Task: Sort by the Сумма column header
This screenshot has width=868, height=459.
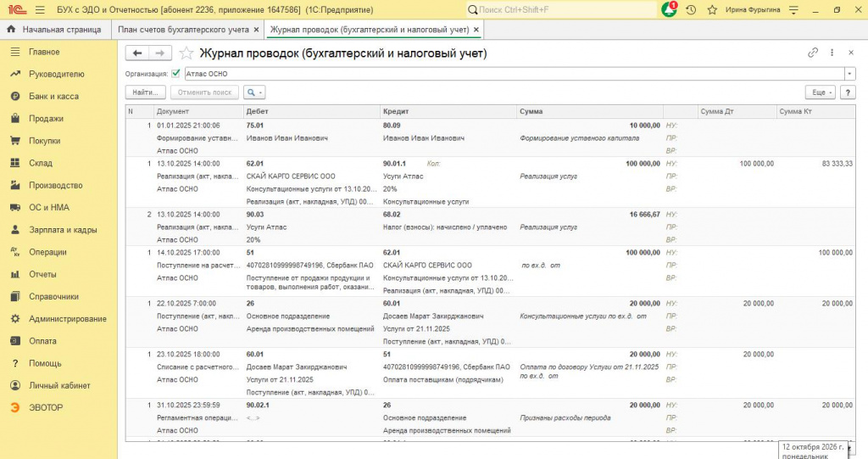Action: coord(589,111)
